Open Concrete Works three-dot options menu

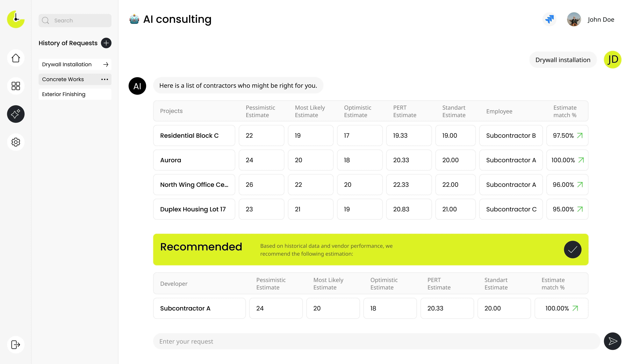pyautogui.click(x=105, y=79)
